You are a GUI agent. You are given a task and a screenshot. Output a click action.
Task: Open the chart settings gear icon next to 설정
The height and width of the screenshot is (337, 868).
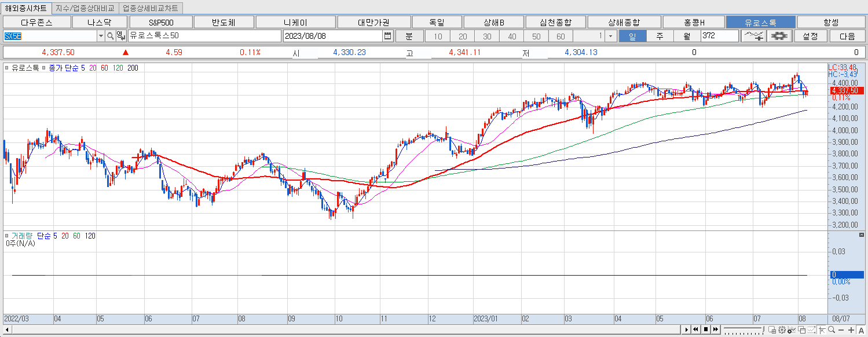click(779, 35)
